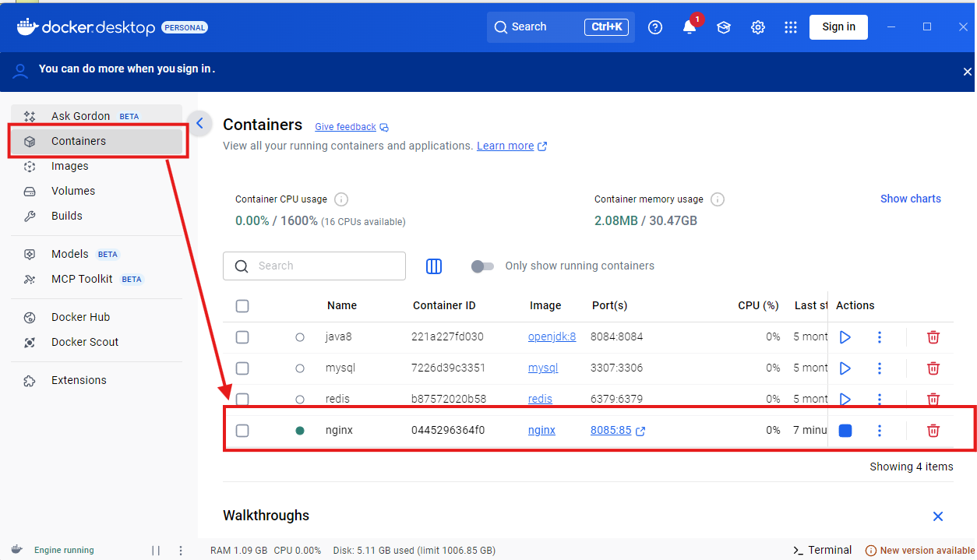Delete the java8 container
The width and height of the screenshot is (977, 560).
[933, 337]
